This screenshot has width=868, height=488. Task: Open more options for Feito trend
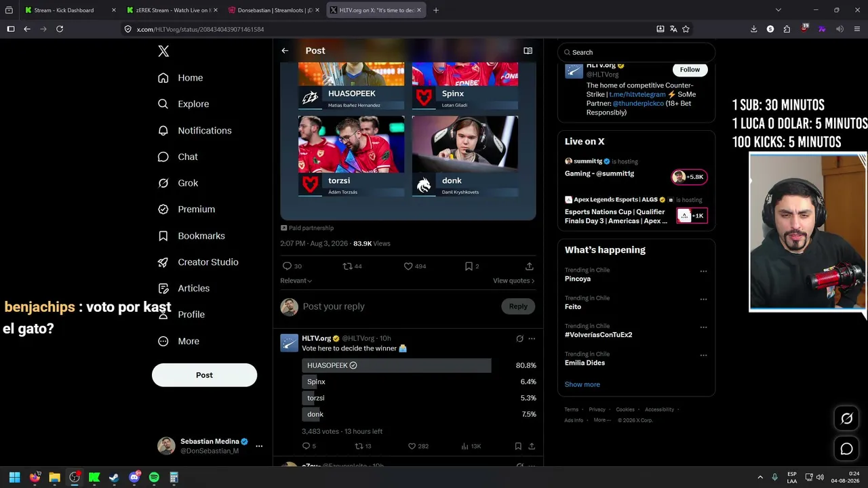[703, 299]
